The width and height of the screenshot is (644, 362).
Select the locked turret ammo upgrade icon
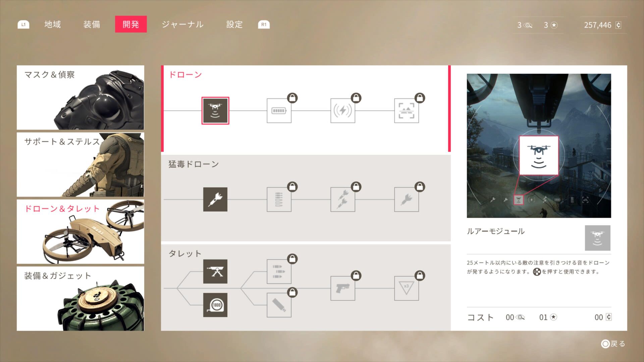click(x=279, y=271)
